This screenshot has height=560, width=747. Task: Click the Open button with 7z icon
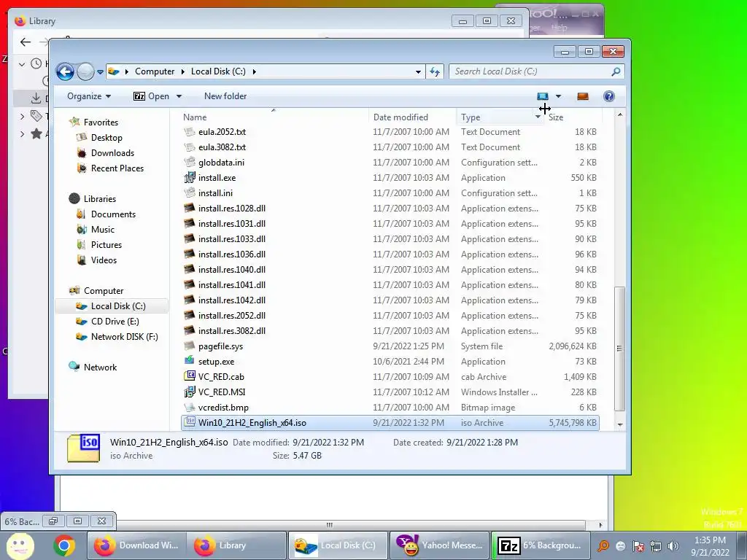tap(152, 96)
